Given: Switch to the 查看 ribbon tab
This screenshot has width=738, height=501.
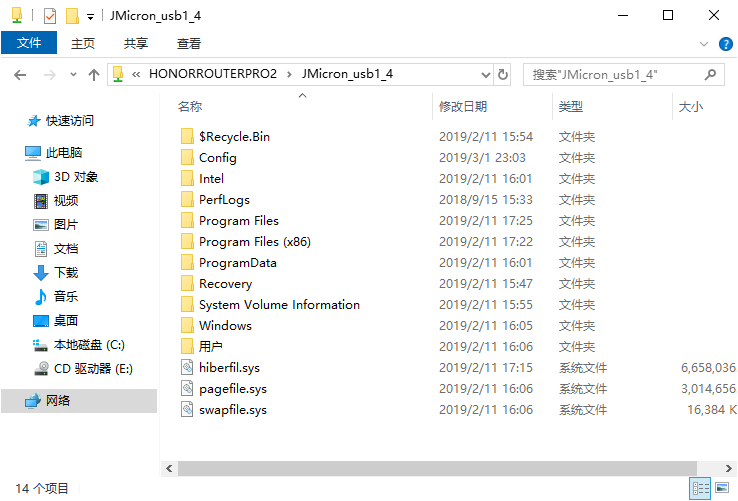Looking at the screenshot, I should tap(189, 43).
